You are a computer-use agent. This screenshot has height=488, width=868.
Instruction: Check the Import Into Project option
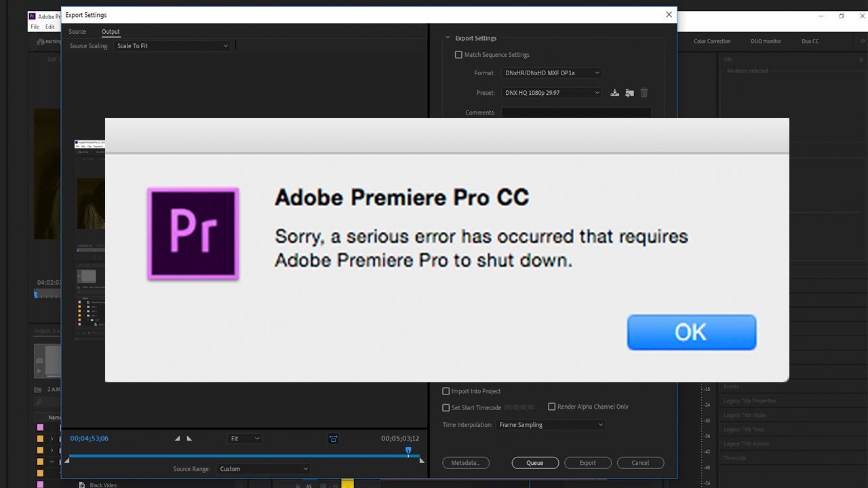pos(446,391)
